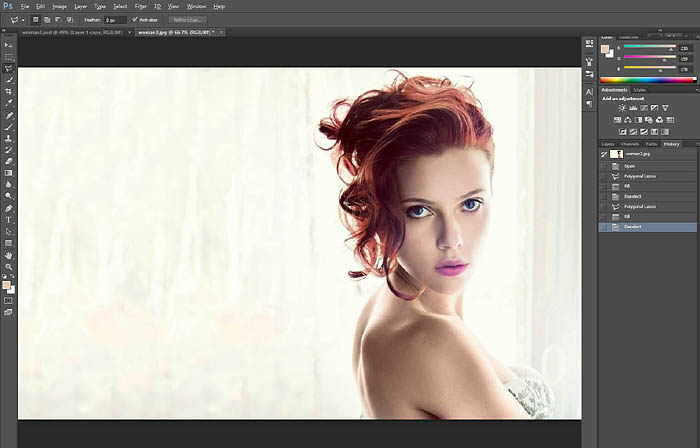Screen dimensions: 700x448
Task: Click the Feather input field
Action: [x=117, y=19]
